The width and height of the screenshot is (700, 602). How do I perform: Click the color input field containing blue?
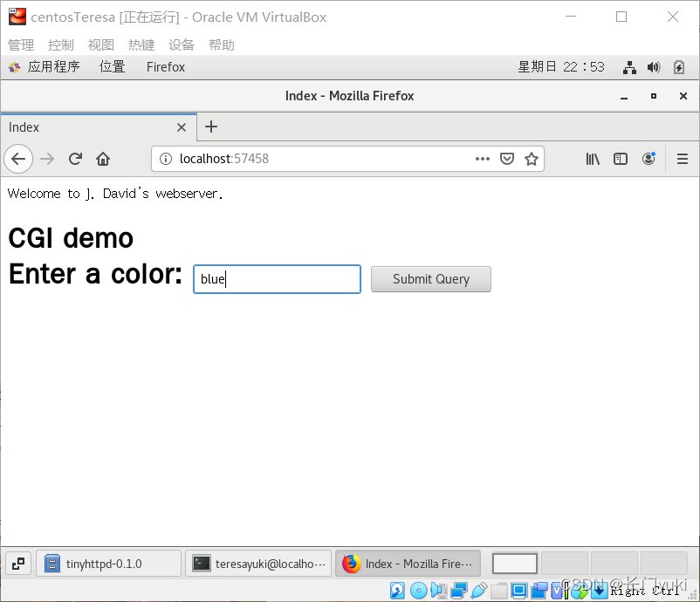tap(277, 279)
